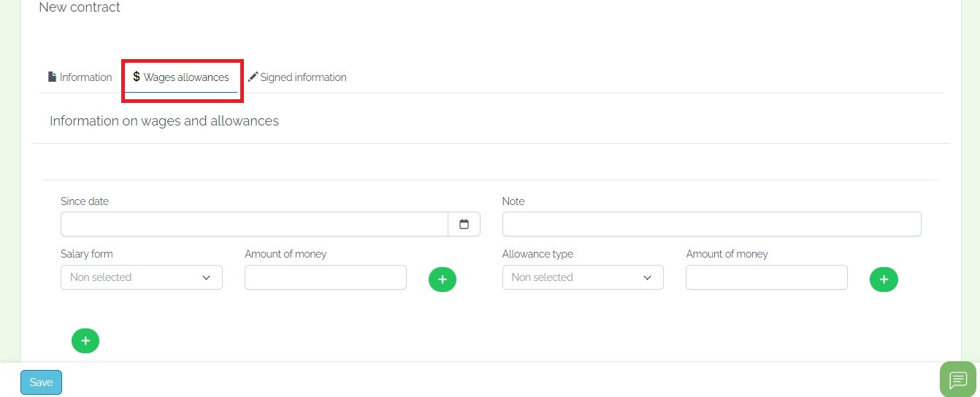The width and height of the screenshot is (980, 397).
Task: Click the chevron arrow in Salary form
Action: [206, 277]
